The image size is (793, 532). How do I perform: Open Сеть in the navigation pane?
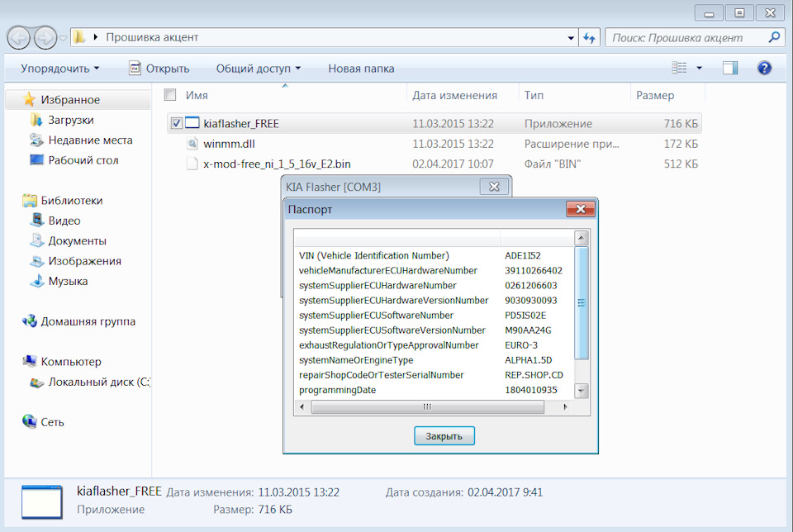[53, 422]
